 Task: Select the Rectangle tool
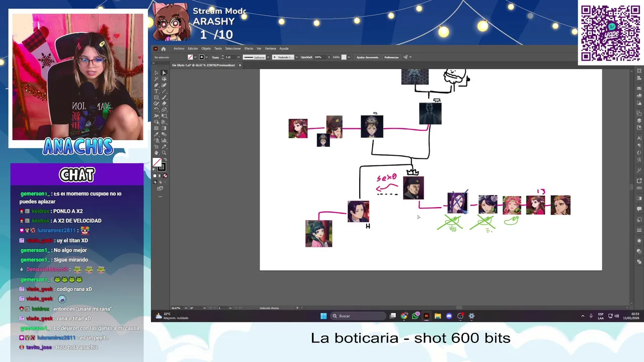(156, 97)
